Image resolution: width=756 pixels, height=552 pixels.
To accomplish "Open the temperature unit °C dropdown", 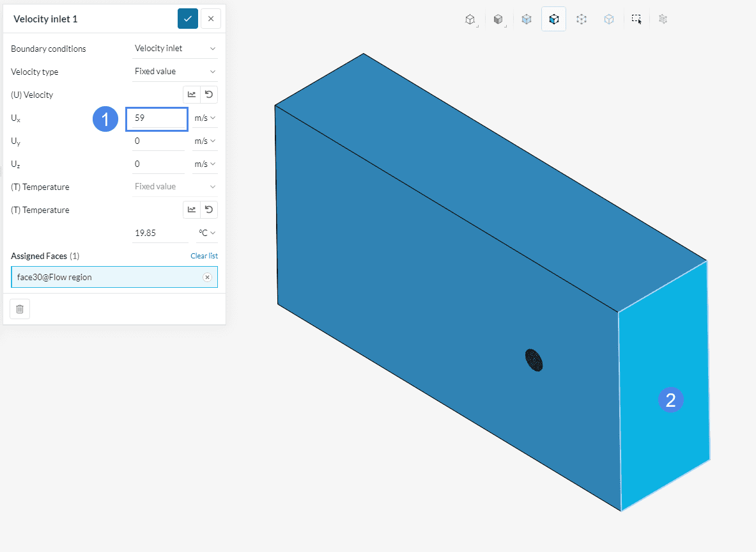I will click(207, 233).
